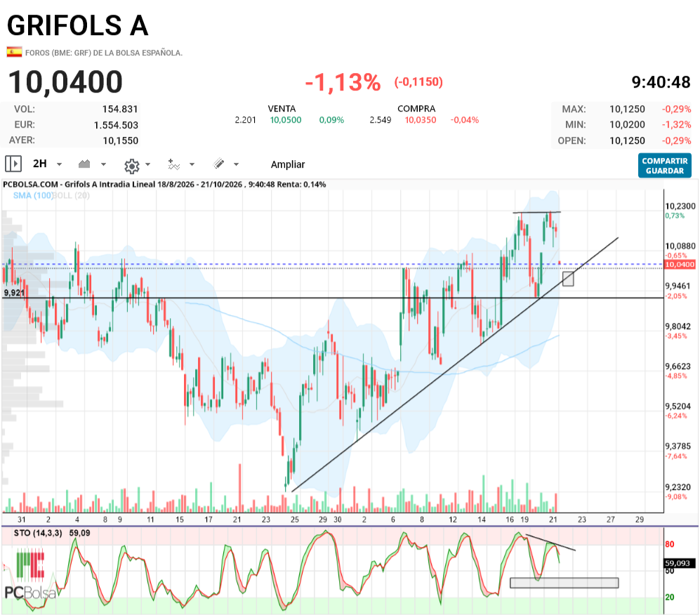
Task: Click the MIN value 10,0200
Action: pyautogui.click(x=627, y=124)
